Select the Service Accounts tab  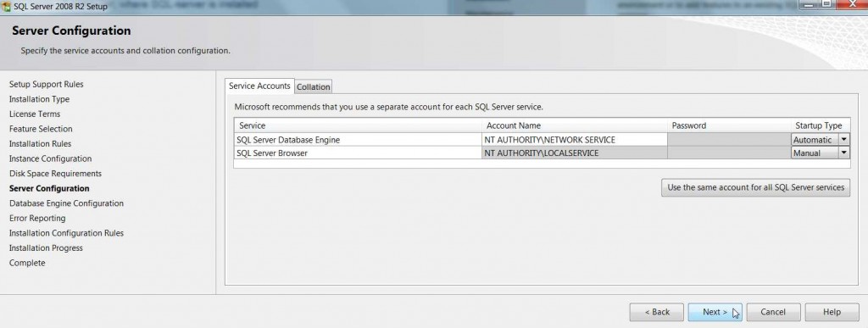(x=259, y=86)
